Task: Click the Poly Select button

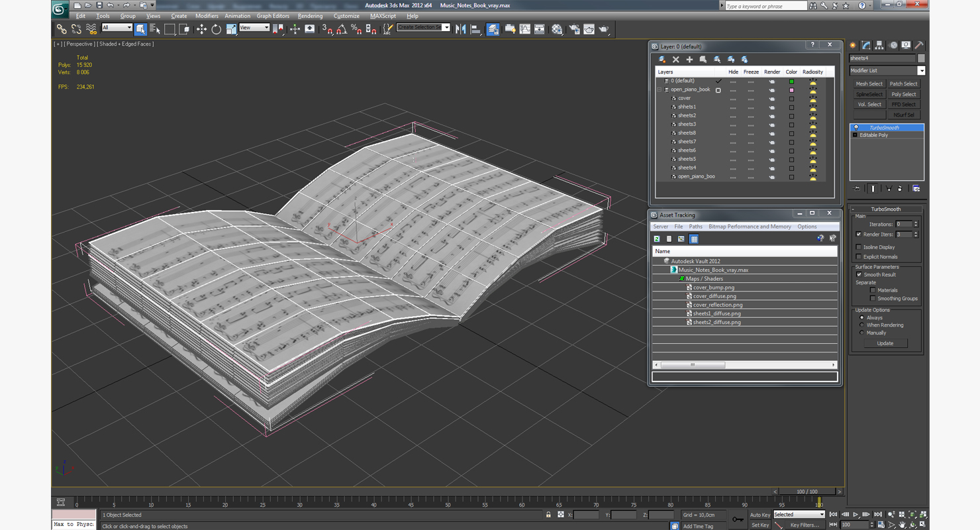Action: (x=903, y=94)
